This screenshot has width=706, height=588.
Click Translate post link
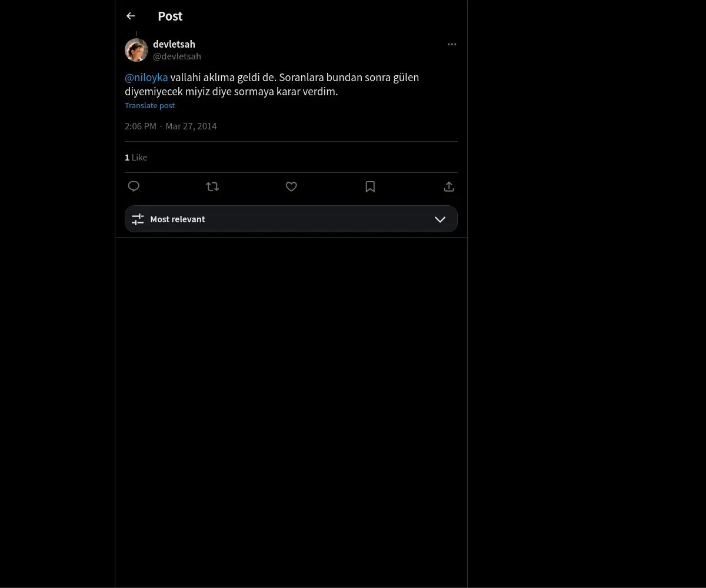click(x=149, y=105)
